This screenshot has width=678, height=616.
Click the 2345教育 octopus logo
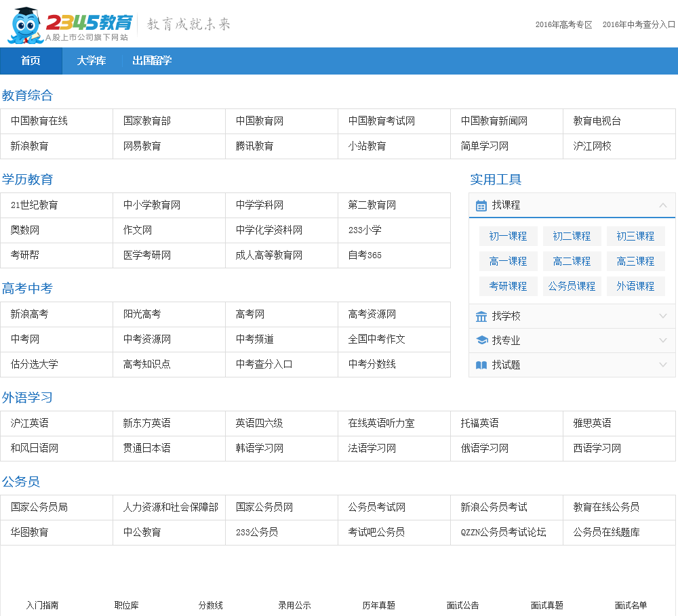(x=68, y=25)
